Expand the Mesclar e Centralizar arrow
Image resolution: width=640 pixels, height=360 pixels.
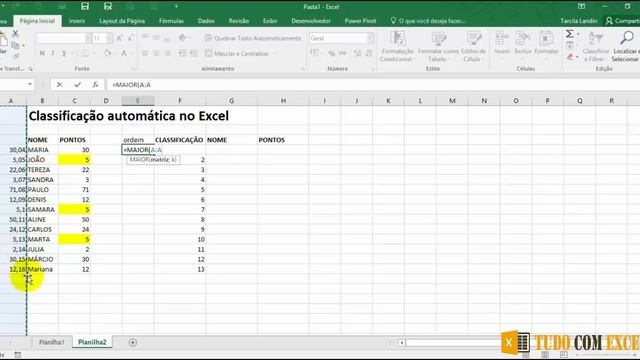(275, 53)
